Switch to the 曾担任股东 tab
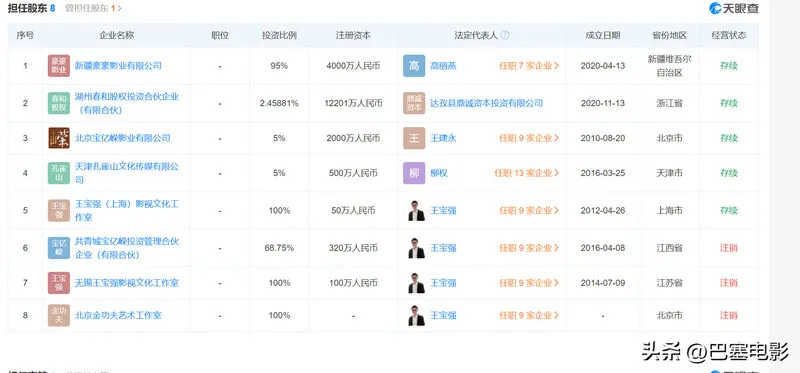800x373 pixels. [93, 8]
